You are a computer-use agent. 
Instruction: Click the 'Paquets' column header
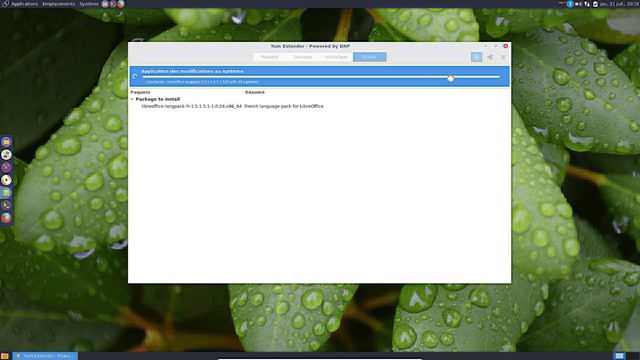(x=140, y=92)
